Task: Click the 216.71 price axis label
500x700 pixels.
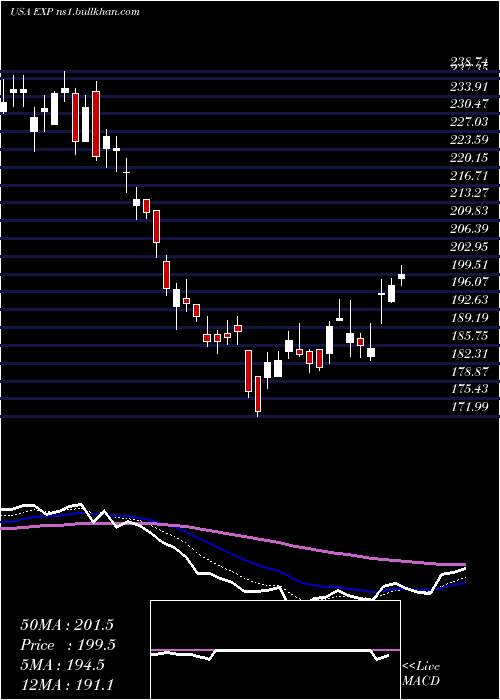Action: pyautogui.click(x=469, y=175)
